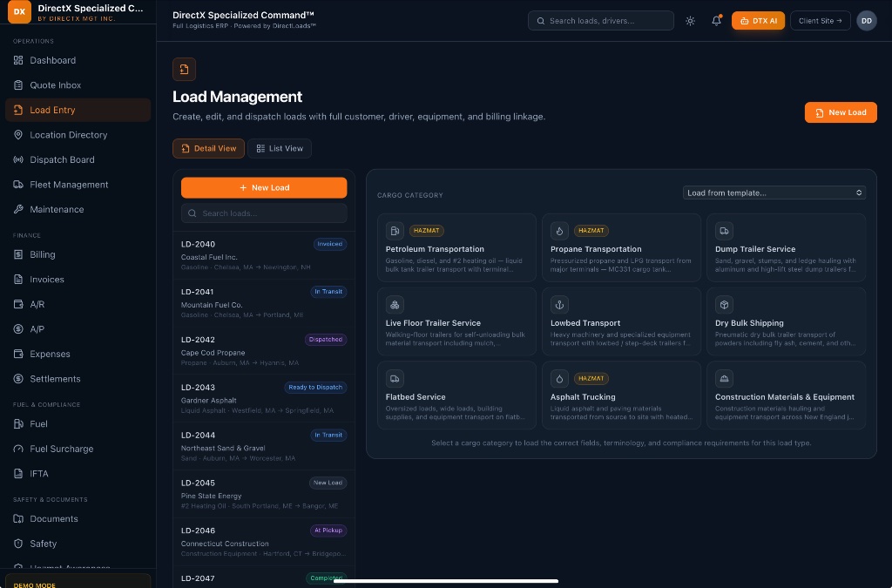The image size is (892, 588).
Task: Click the Dump Trailer Service truck icon
Action: [x=724, y=231]
